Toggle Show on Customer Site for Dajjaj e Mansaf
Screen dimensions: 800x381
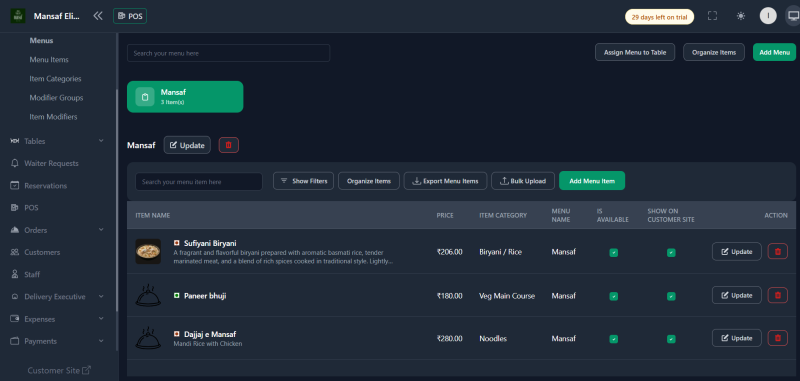click(x=671, y=339)
